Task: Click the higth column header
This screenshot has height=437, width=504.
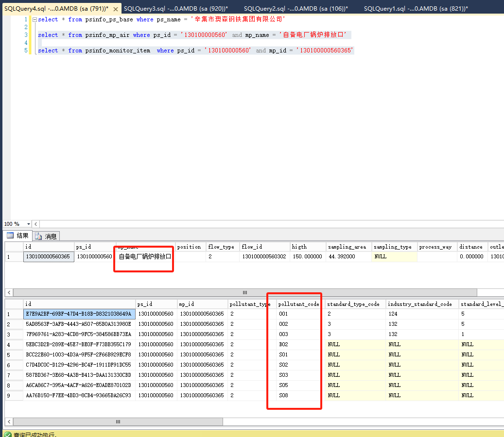Action: 308,247
